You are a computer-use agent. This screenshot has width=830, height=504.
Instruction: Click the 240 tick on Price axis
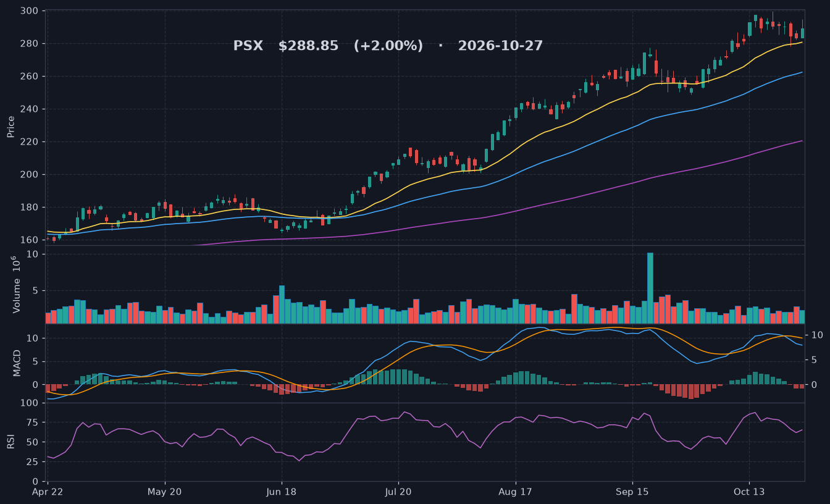[x=29, y=109]
